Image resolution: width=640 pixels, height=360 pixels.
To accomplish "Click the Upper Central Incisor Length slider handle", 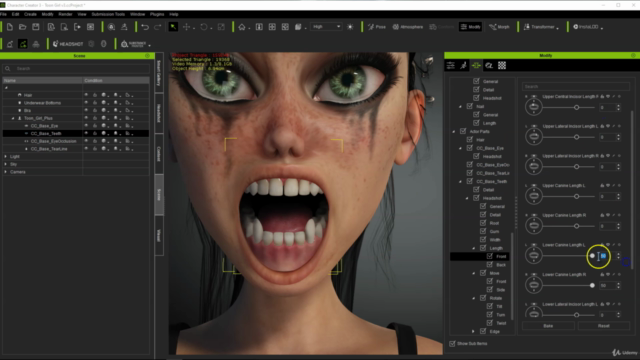I will (576, 108).
